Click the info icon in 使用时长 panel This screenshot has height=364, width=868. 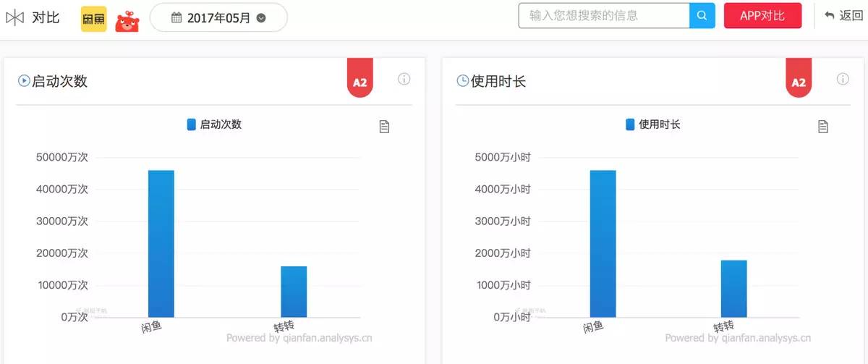(843, 79)
